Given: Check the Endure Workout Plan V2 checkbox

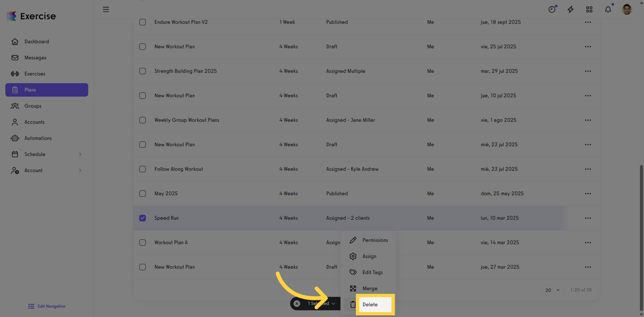Looking at the screenshot, I should pyautogui.click(x=142, y=22).
